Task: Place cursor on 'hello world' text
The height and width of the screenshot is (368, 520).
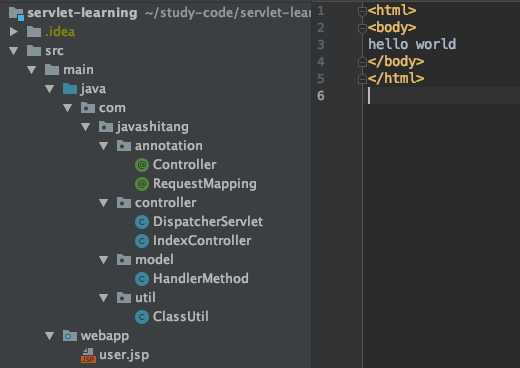Action: (x=412, y=44)
